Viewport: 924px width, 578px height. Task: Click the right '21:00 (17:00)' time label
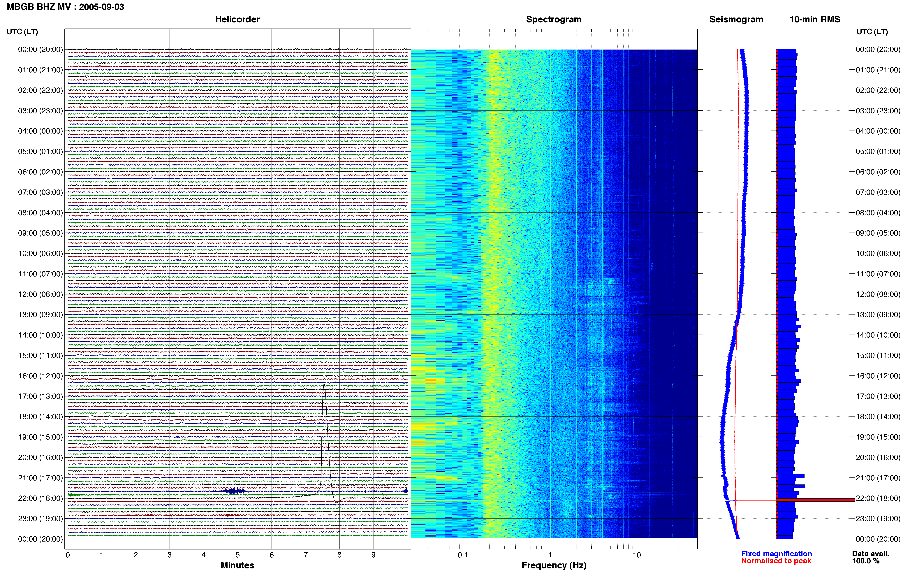point(878,478)
